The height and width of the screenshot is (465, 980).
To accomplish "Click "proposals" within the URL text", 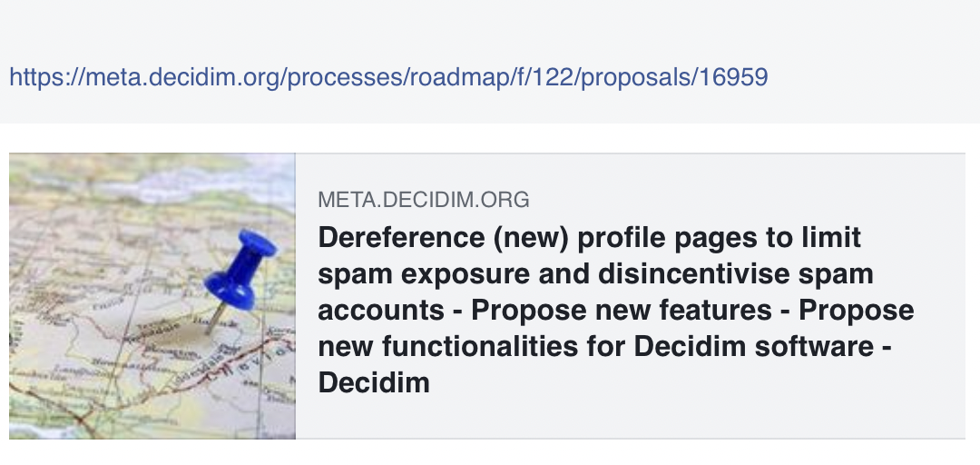I will tap(632, 77).
